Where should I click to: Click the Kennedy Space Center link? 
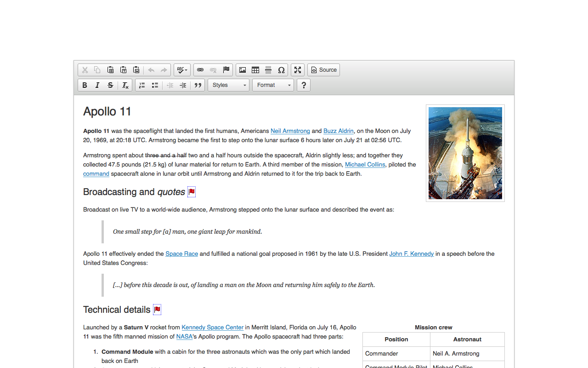pyautogui.click(x=212, y=328)
